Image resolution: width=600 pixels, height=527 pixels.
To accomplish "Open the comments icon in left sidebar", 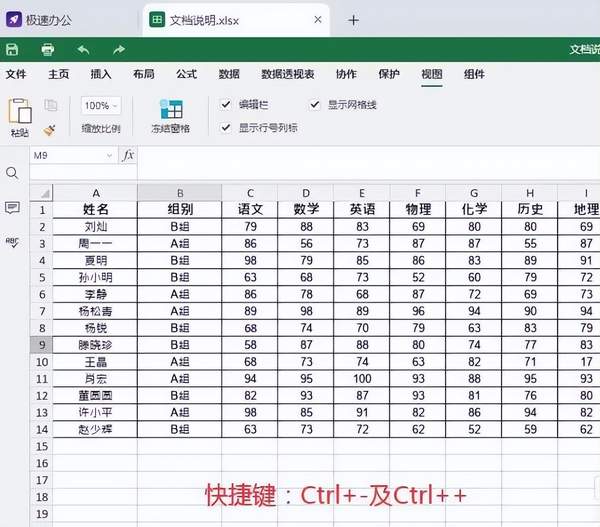I will (x=12, y=208).
